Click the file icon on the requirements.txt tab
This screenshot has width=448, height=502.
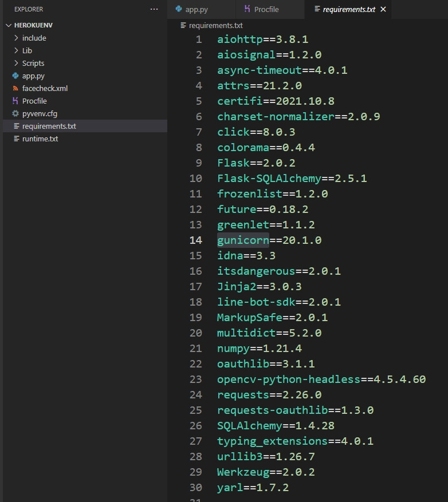click(x=317, y=9)
